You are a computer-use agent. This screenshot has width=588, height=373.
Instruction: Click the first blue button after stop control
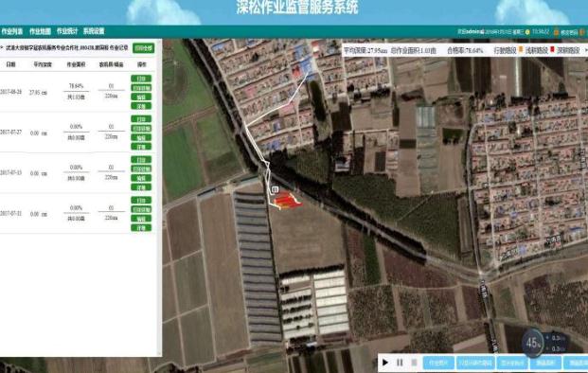coord(438,363)
